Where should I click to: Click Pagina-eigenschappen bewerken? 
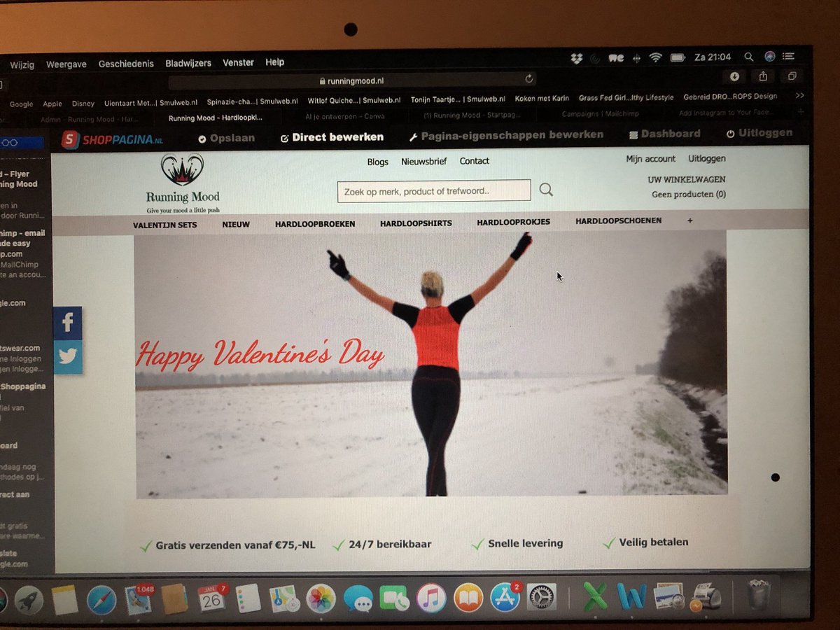point(506,135)
